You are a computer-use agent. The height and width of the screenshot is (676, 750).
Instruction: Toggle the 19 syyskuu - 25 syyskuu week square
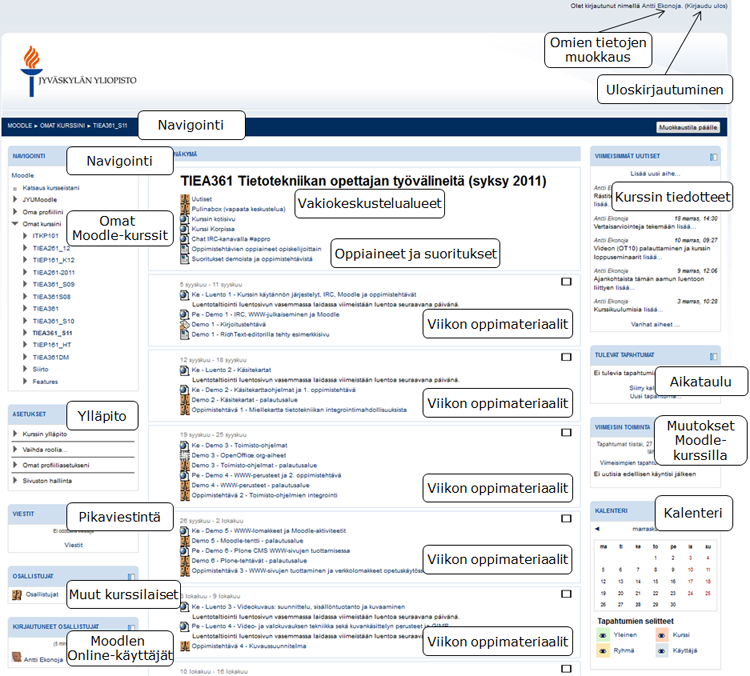pos(566,432)
